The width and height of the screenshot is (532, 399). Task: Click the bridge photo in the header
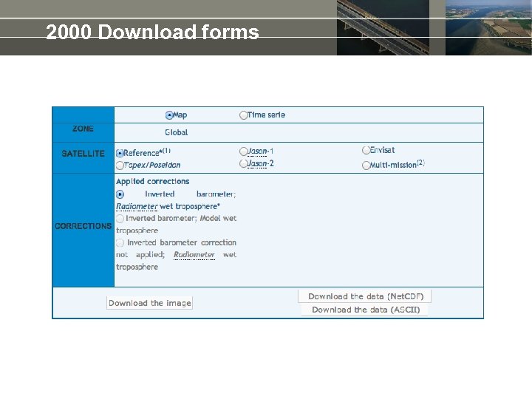pos(383,27)
